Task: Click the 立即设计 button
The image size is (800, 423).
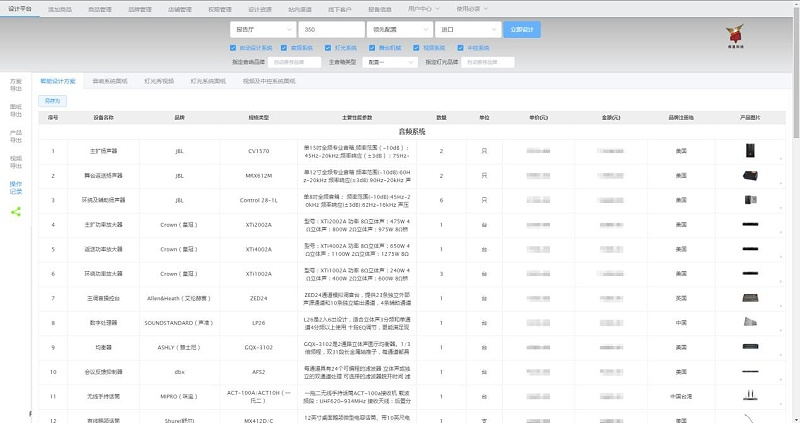Action: 522,30
